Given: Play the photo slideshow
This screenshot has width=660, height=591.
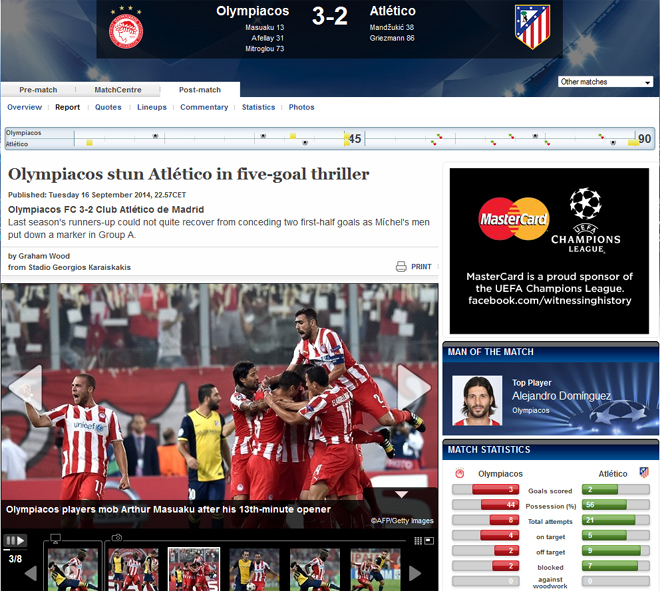Looking at the screenshot, I should pyautogui.click(x=14, y=541).
